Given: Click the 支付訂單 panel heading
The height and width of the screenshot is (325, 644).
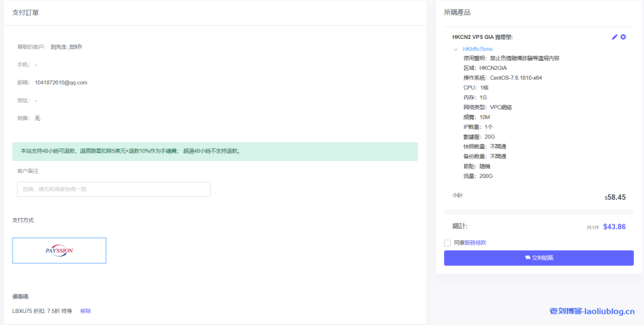Looking at the screenshot, I should pos(26,13).
